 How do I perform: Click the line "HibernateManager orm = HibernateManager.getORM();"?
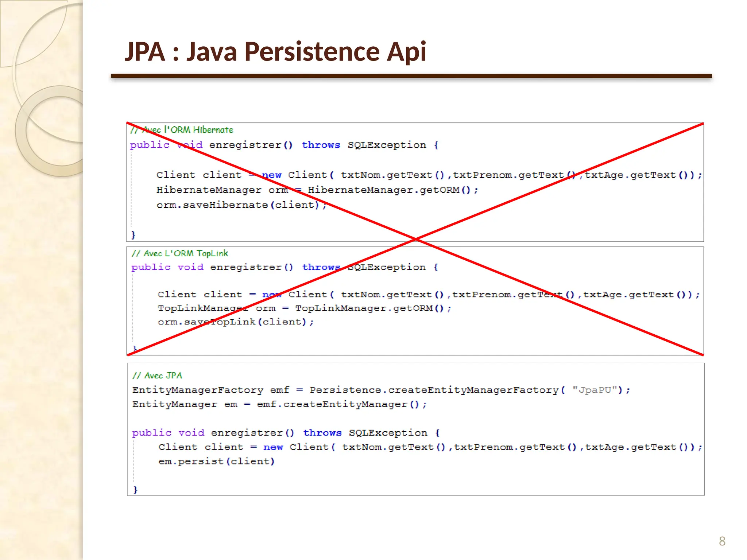[317, 190]
